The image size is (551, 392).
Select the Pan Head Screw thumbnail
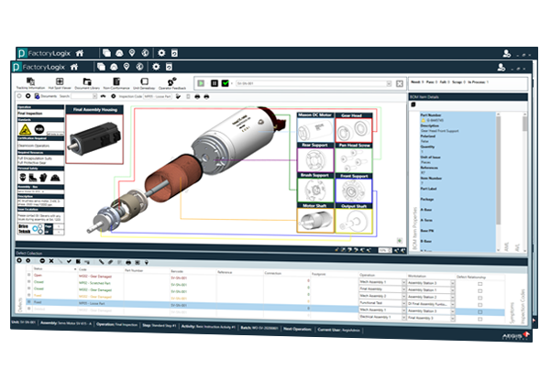point(354,158)
